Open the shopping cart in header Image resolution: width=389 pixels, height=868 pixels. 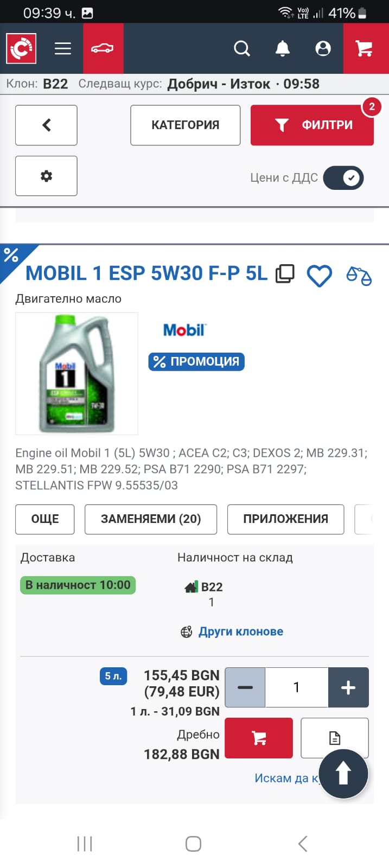click(x=365, y=49)
